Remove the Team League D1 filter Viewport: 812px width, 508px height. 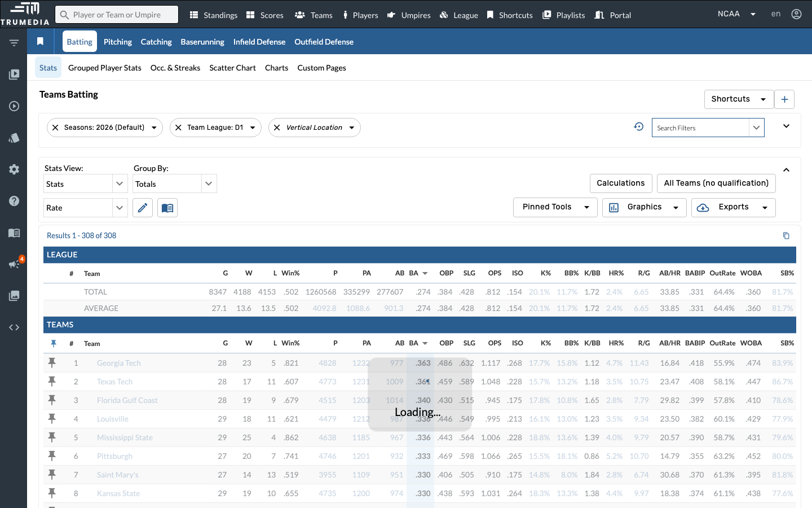coord(178,128)
